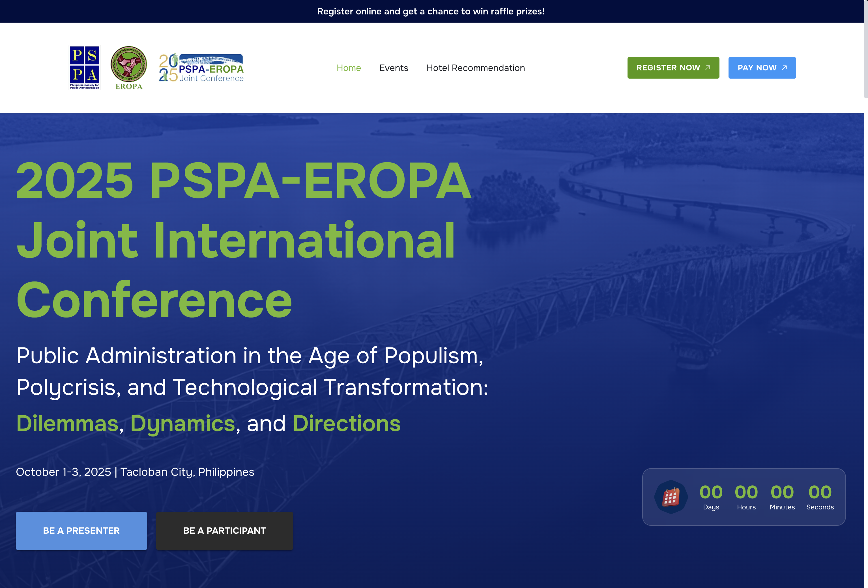Click the blue PAY NOW button
Image resolution: width=868 pixels, height=588 pixels.
(x=762, y=68)
